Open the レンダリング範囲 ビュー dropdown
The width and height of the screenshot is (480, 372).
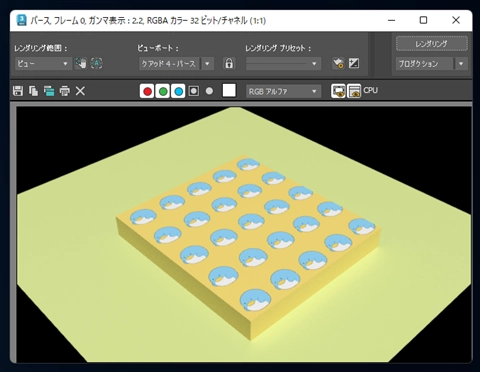pos(43,63)
